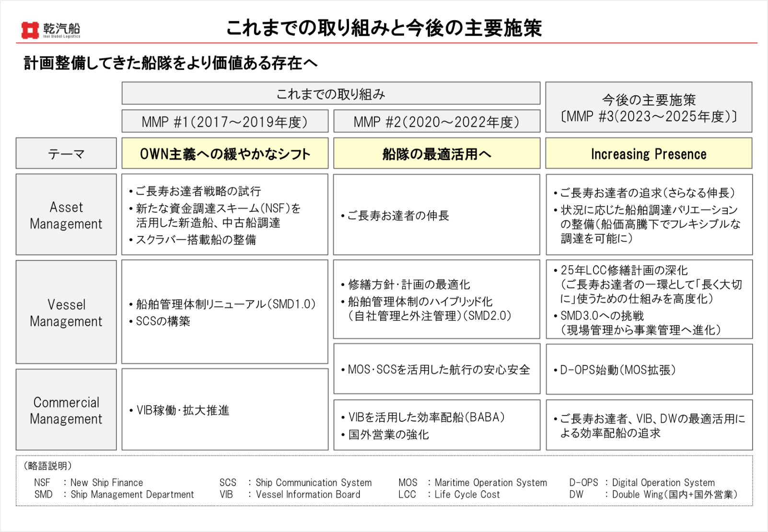Click the Increasing Presence theme cell
This screenshot has height=532, width=768.
coord(649,153)
